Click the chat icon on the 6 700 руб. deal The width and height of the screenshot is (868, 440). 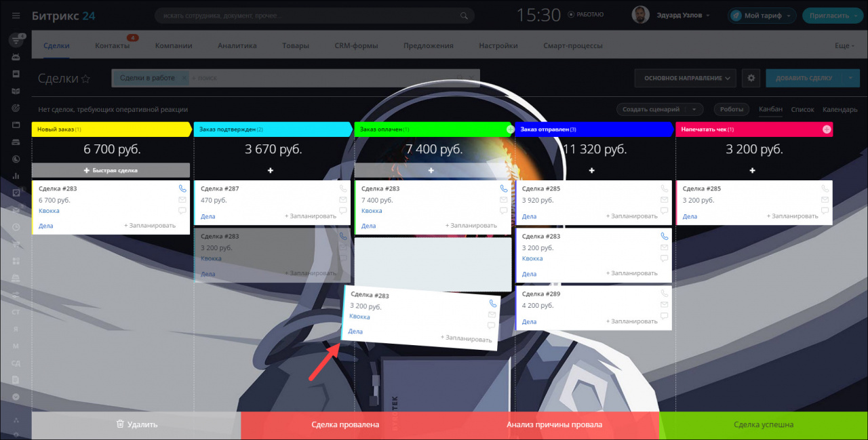coord(182,211)
